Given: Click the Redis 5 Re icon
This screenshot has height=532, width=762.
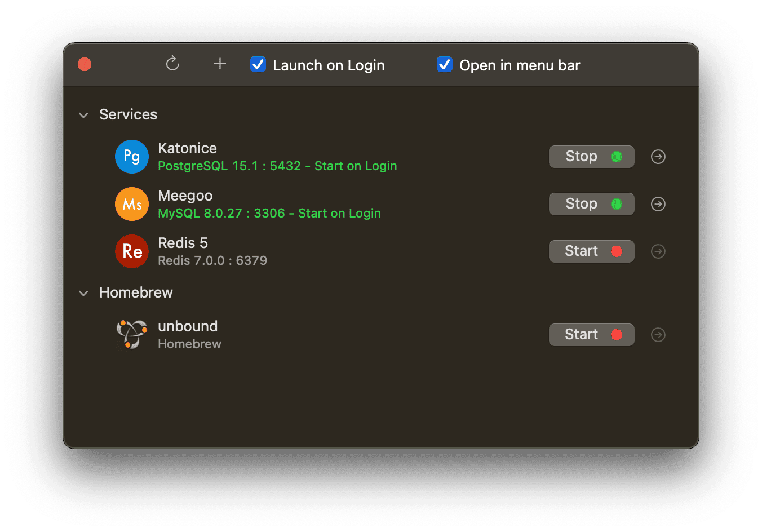Looking at the screenshot, I should click(132, 251).
